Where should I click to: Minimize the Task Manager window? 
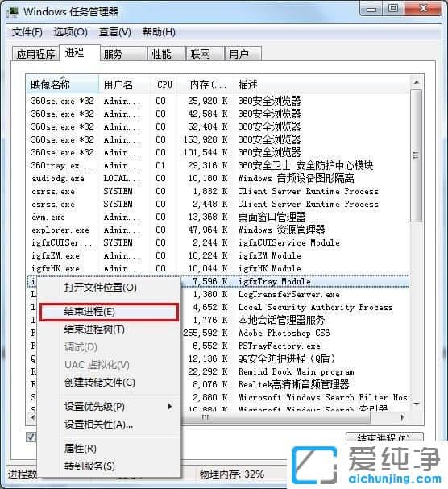(x=371, y=8)
